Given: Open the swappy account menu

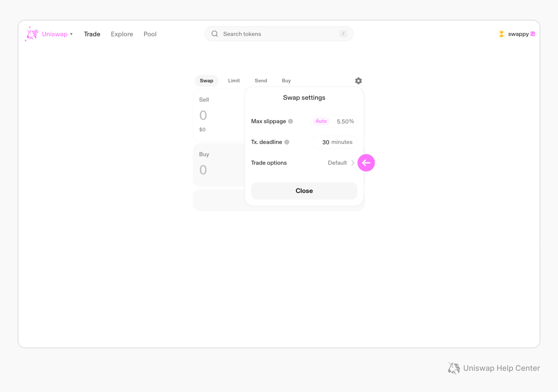Looking at the screenshot, I should (x=518, y=34).
